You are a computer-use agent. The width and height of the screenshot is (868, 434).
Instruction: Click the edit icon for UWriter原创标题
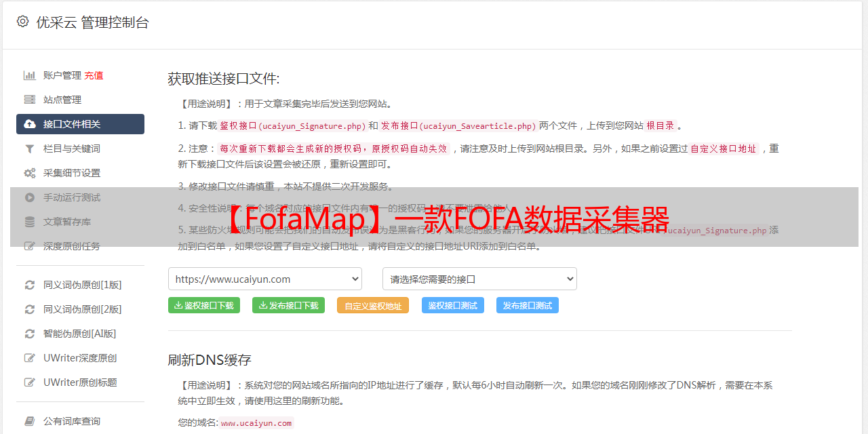point(29,382)
